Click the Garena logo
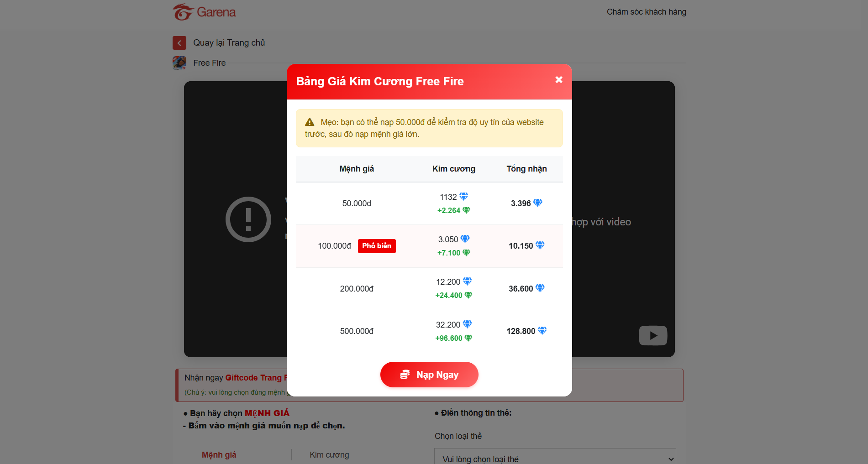The image size is (868, 464). coord(204,12)
